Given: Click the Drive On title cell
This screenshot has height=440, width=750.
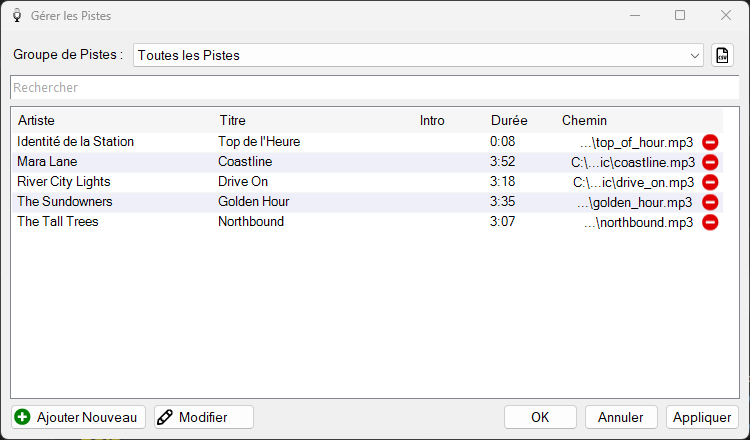Looking at the screenshot, I should 243,182.
